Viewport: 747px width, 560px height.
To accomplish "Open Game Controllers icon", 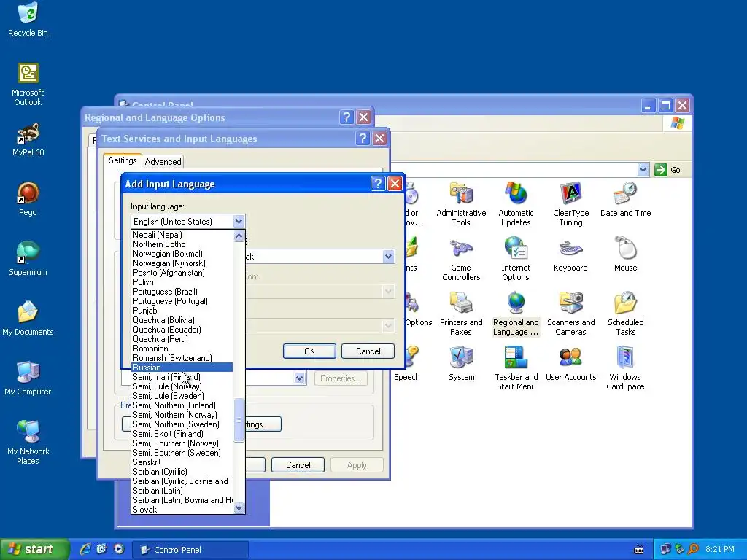I will click(461, 259).
